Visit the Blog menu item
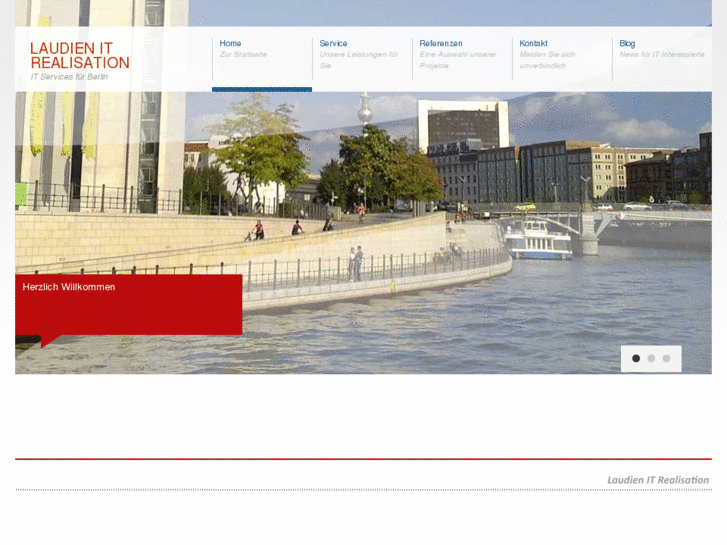 [x=627, y=43]
